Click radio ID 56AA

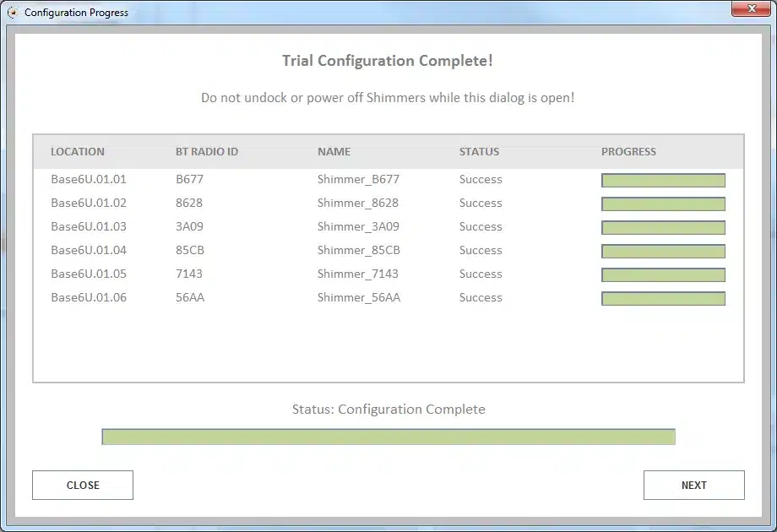pos(190,297)
